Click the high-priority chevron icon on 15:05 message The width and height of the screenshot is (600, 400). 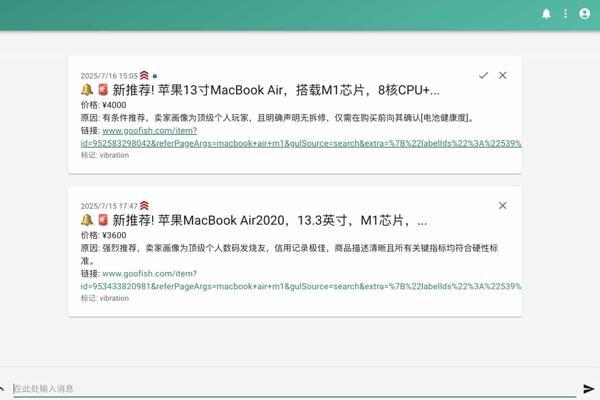pyautogui.click(x=144, y=75)
